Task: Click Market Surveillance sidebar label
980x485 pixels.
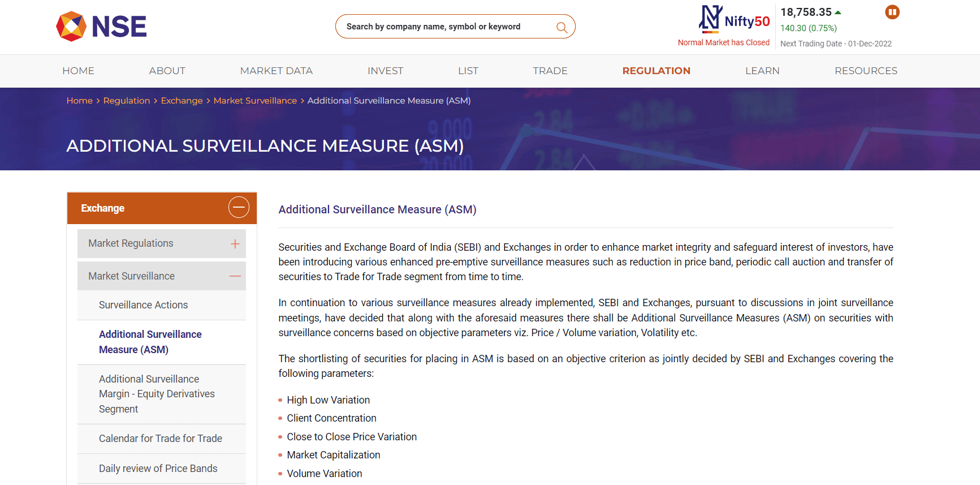Action: tap(131, 276)
